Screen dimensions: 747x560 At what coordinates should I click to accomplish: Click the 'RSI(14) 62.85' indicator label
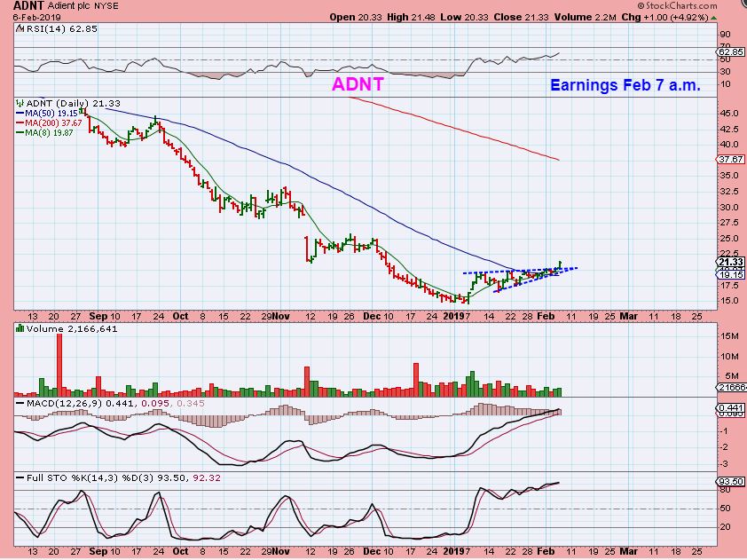(61, 28)
